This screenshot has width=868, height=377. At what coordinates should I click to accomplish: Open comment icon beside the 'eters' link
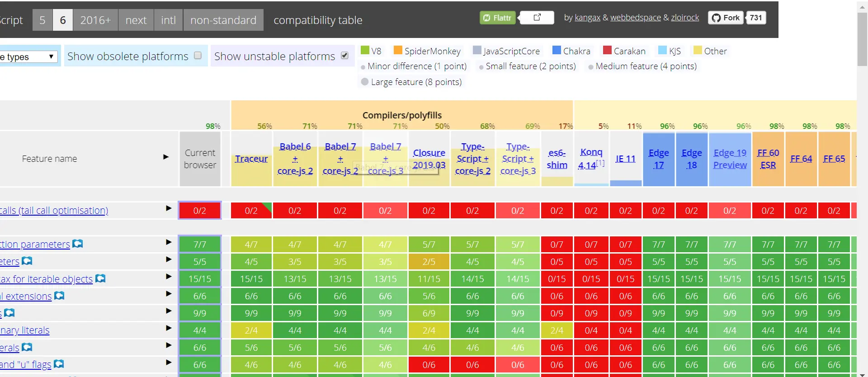27,261
